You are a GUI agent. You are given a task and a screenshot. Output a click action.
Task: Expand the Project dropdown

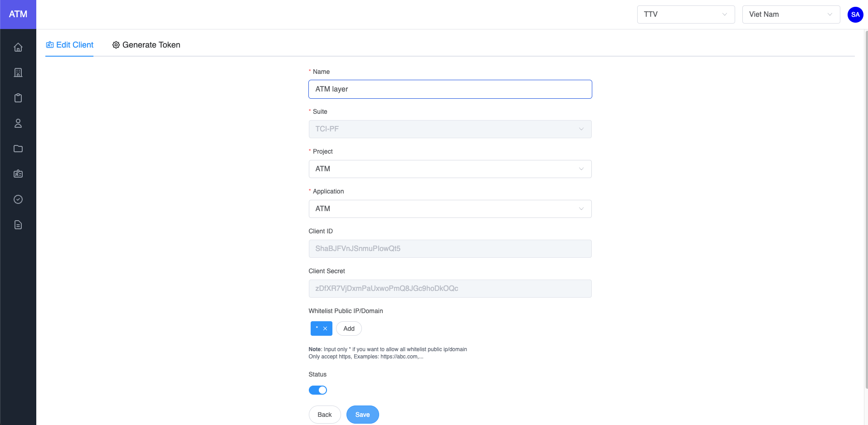click(450, 169)
